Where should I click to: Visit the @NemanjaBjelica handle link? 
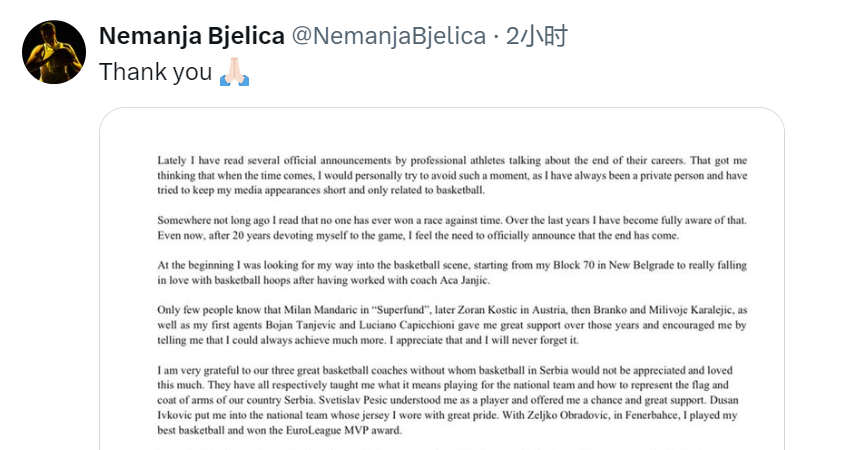coord(388,36)
